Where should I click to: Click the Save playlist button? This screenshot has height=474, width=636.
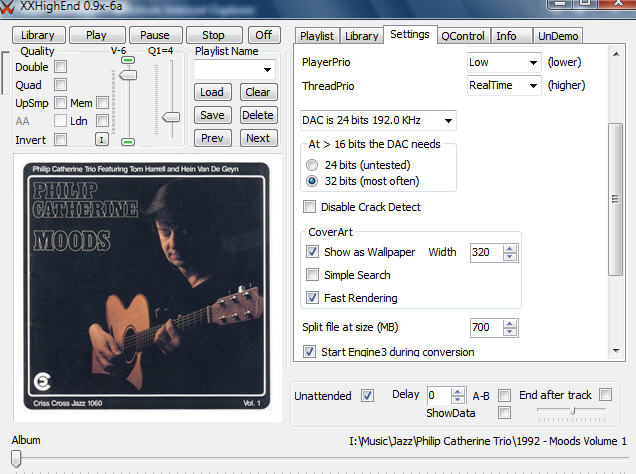[212, 115]
